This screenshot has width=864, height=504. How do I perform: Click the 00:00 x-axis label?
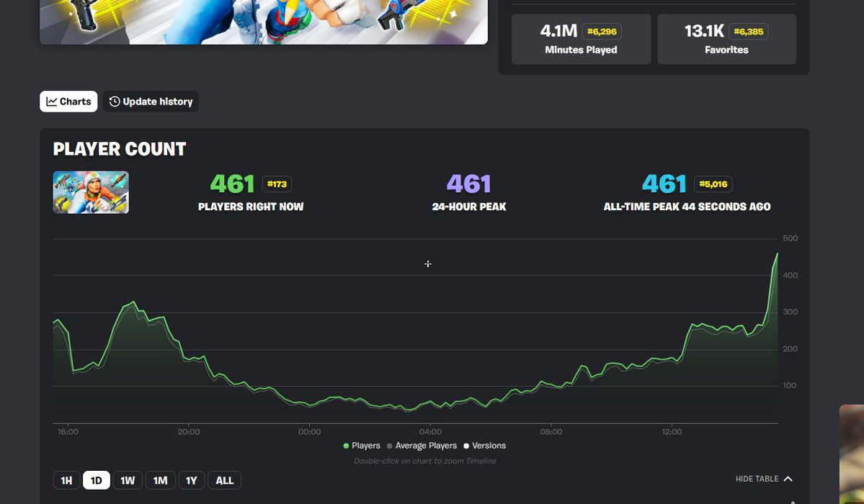309,432
